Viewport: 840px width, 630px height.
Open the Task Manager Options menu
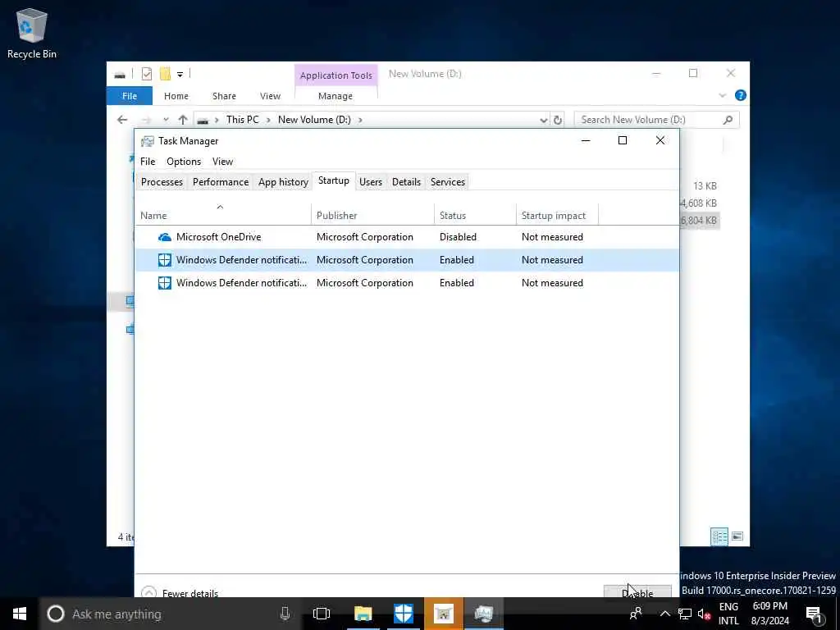tap(184, 162)
